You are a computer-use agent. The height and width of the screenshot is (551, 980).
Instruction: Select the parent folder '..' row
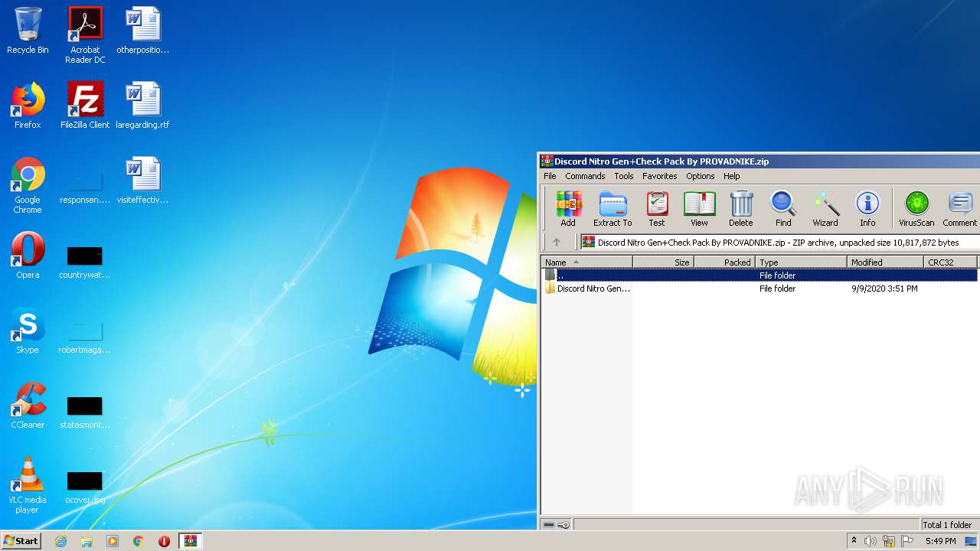tap(759, 275)
